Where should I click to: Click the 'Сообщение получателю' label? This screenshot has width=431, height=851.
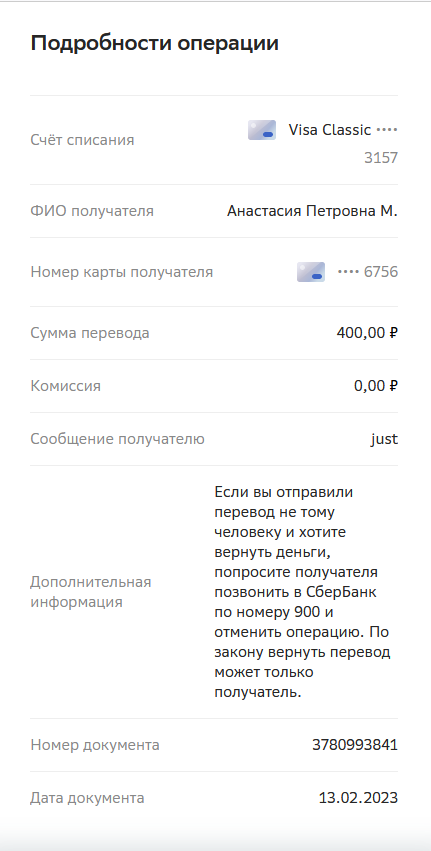point(117,439)
